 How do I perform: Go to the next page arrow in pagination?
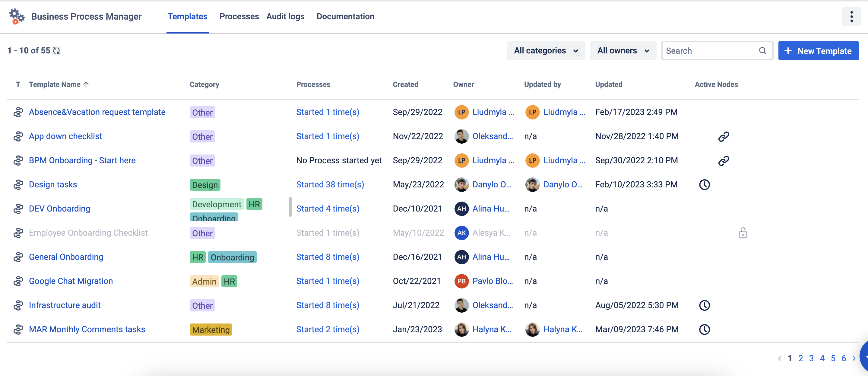pos(854,358)
